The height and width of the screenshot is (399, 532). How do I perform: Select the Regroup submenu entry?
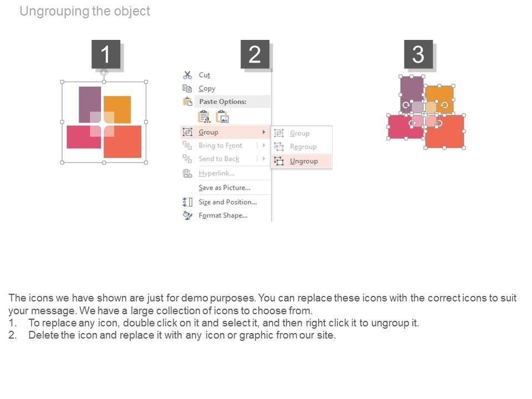pos(303,147)
